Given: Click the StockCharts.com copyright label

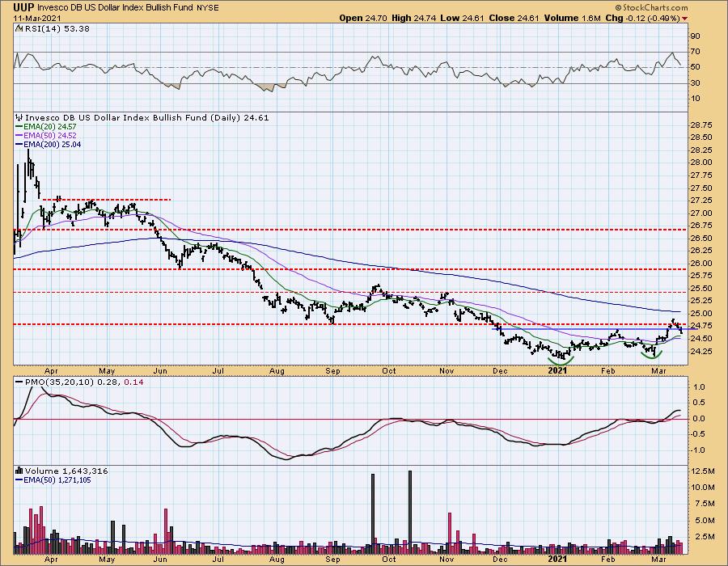Looking at the screenshot, I should 650,7.
